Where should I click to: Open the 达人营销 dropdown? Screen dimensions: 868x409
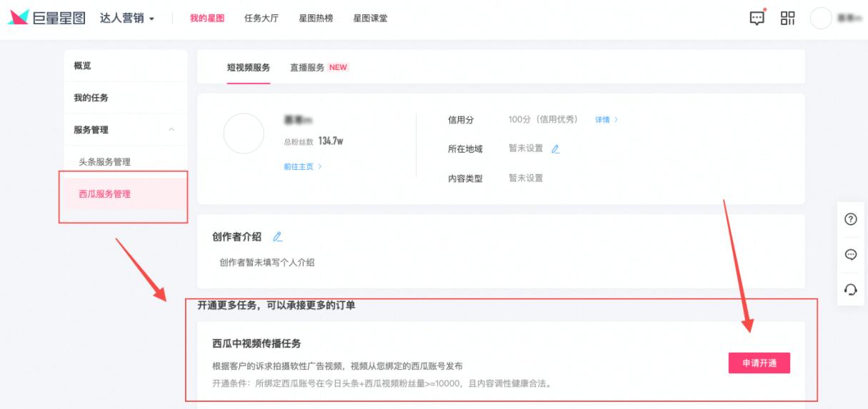point(127,19)
